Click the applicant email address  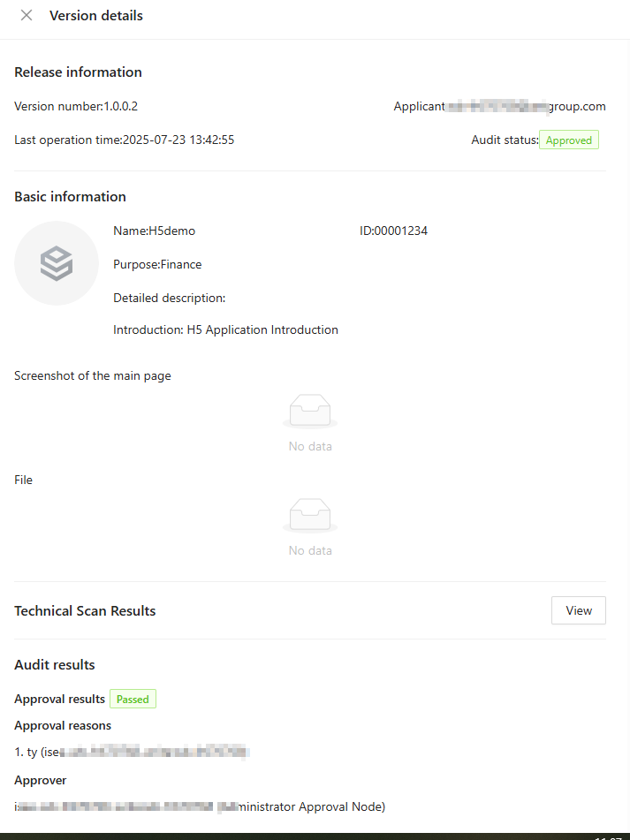pyautogui.click(x=526, y=106)
